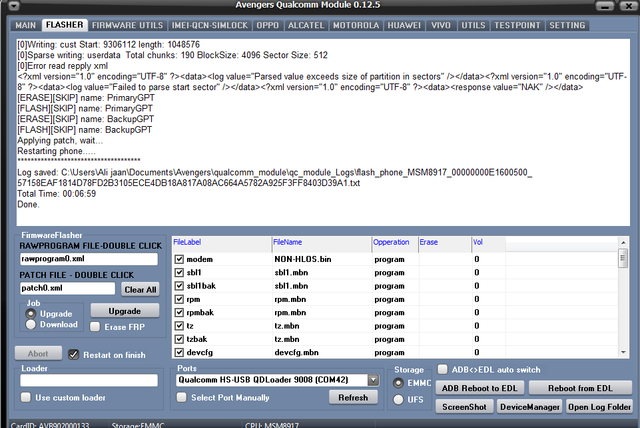Select UFS storage radio button

[x=398, y=399]
